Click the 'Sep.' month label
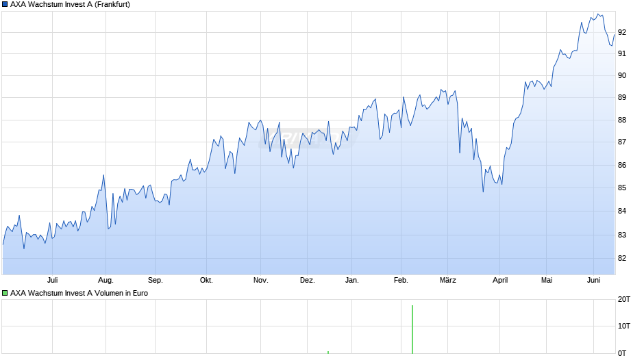Viewport: 644px width, 360px height. tap(156, 281)
